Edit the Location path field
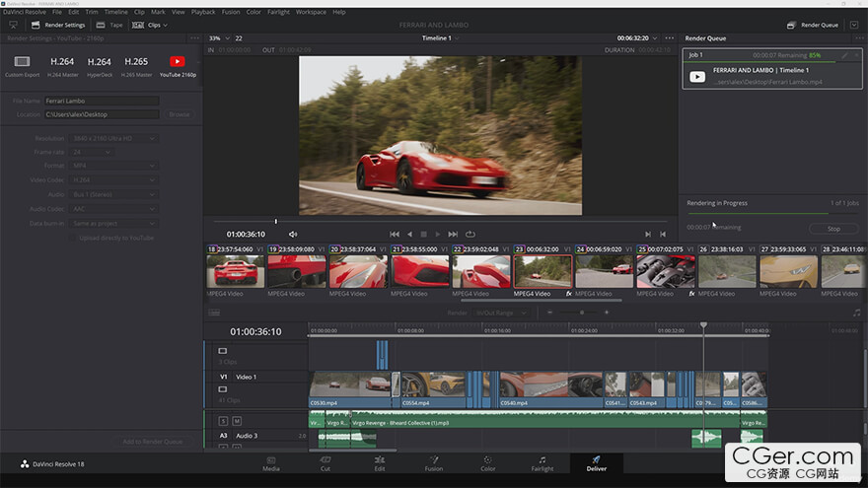 point(102,114)
